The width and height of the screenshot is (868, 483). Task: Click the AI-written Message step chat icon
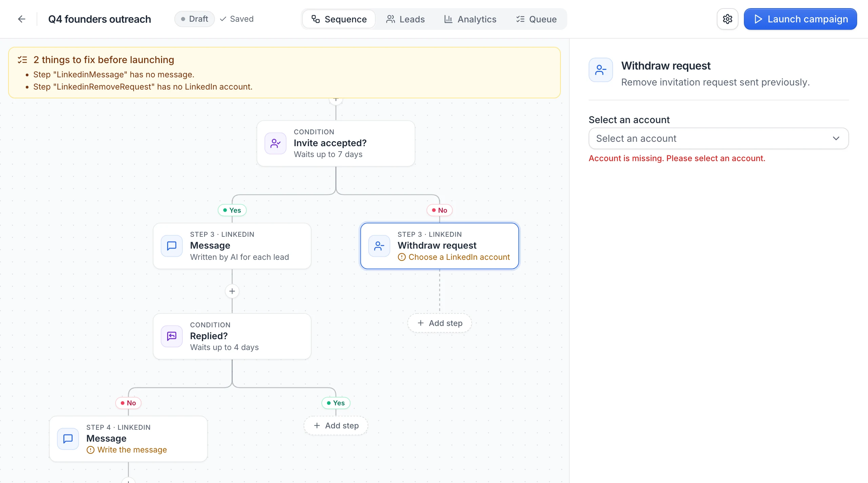(x=172, y=246)
